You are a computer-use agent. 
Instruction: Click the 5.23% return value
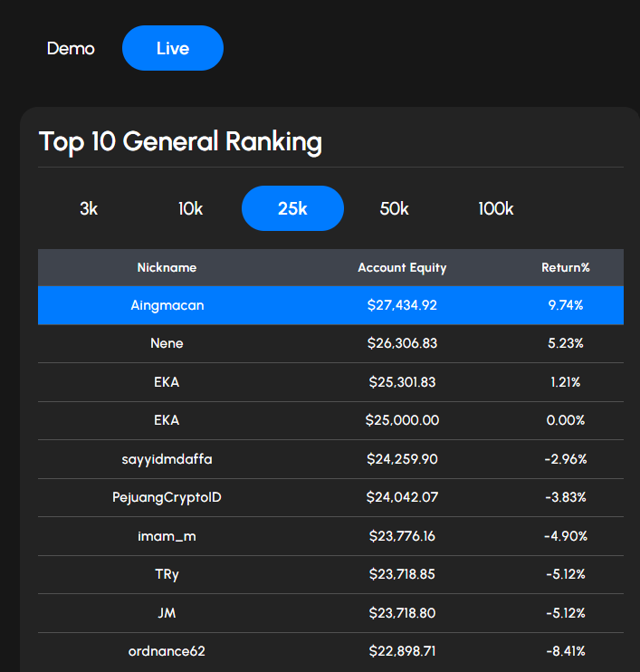566,343
